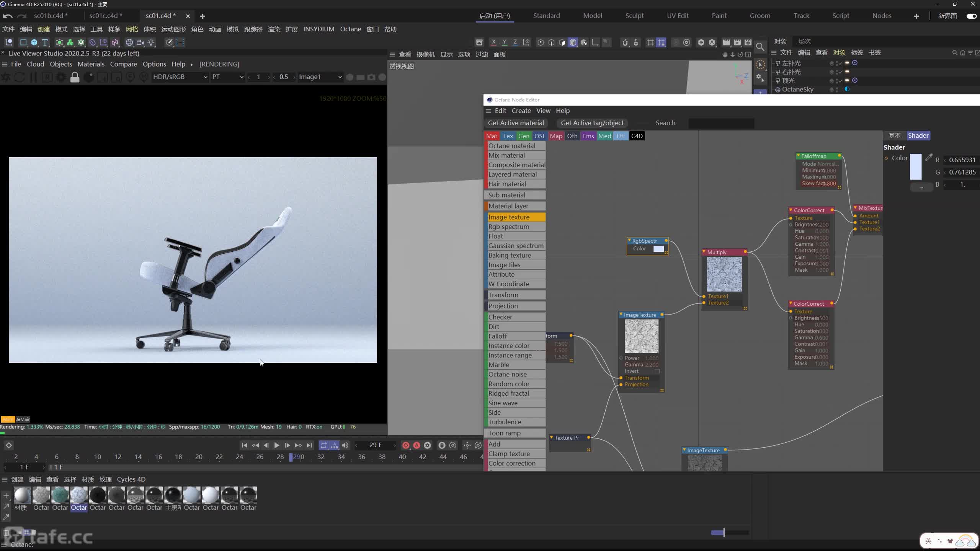Click the Y axis lock icon
The height and width of the screenshot is (551, 980).
click(x=504, y=42)
